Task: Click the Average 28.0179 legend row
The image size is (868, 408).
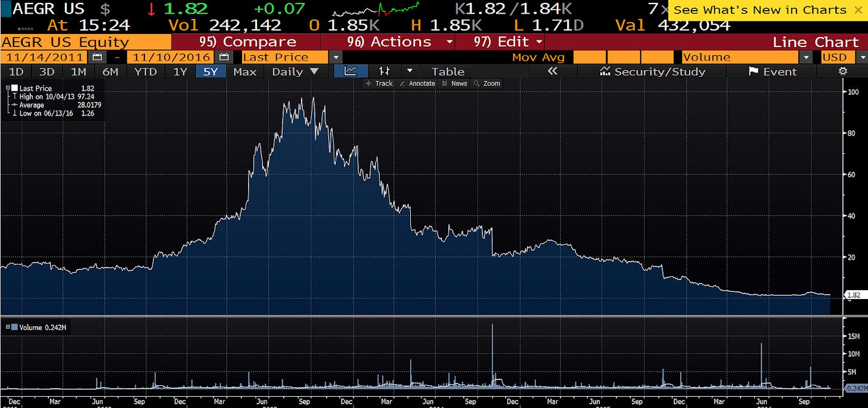Action: coord(57,105)
